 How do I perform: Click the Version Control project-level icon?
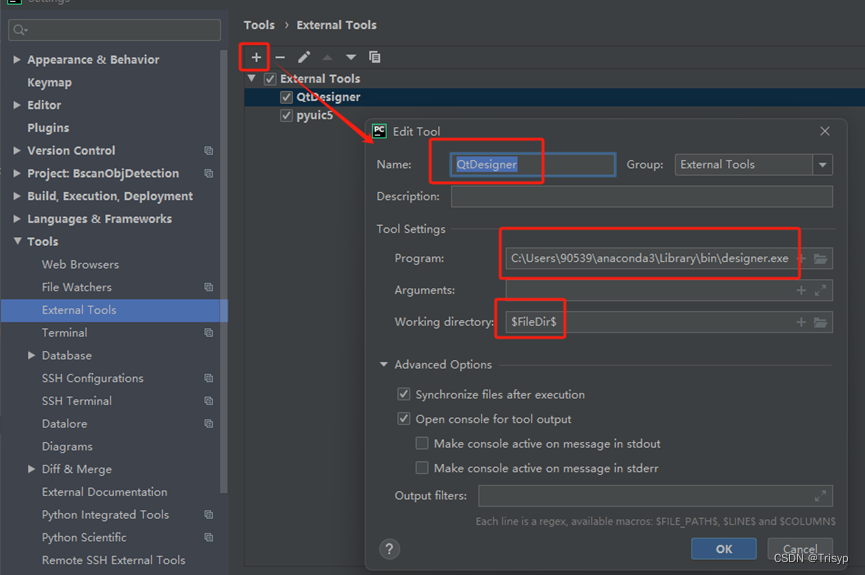[209, 151]
